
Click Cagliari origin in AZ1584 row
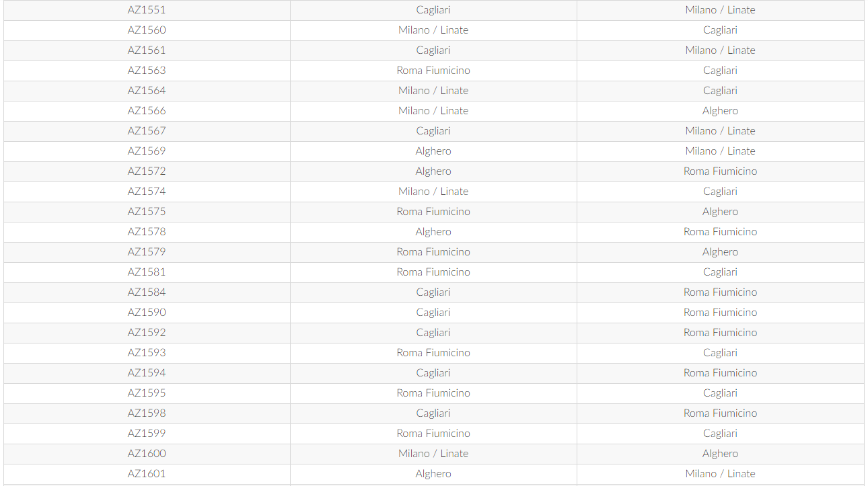coord(433,292)
